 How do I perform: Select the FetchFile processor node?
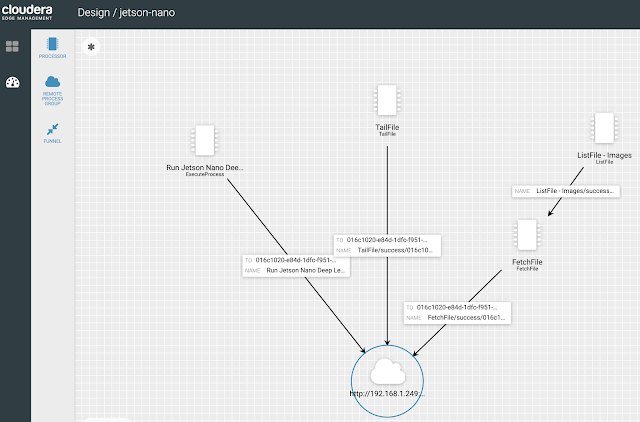coord(527,235)
